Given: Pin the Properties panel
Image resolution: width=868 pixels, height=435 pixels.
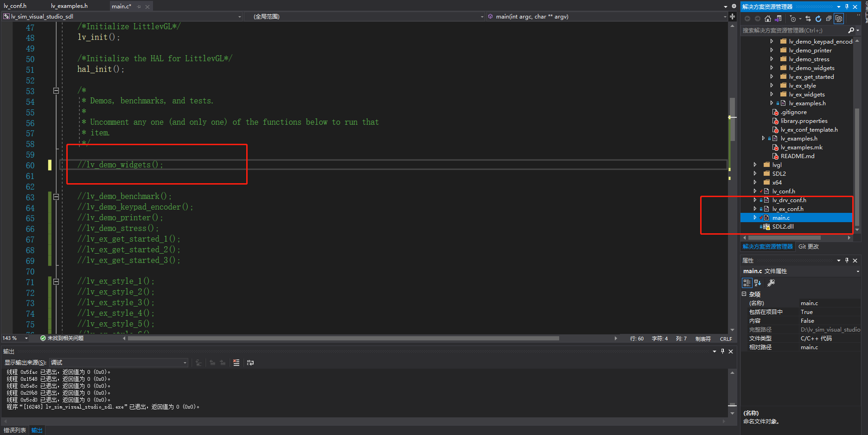Looking at the screenshot, I should coord(847,260).
